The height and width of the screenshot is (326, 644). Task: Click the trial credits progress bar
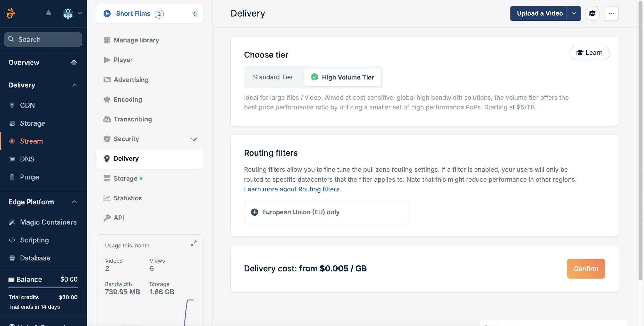(43, 288)
